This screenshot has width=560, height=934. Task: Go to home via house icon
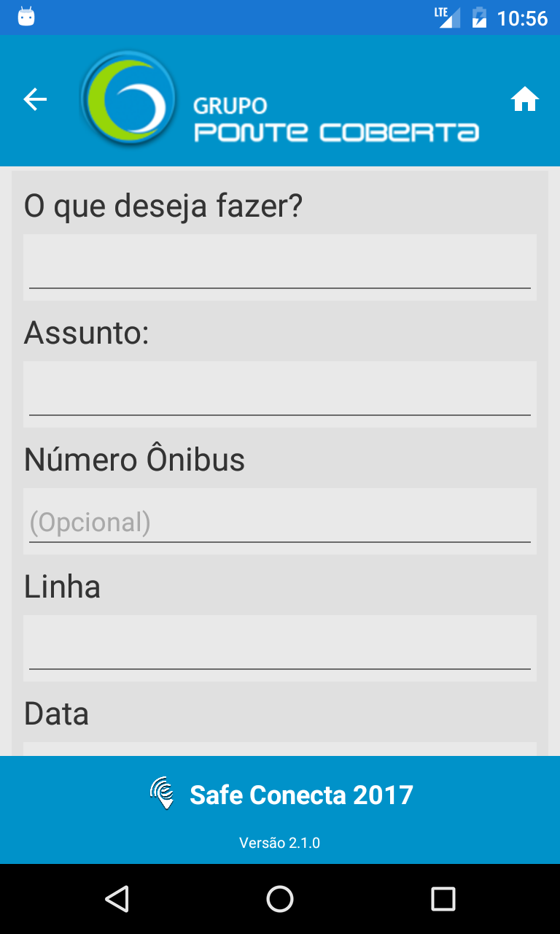[525, 99]
